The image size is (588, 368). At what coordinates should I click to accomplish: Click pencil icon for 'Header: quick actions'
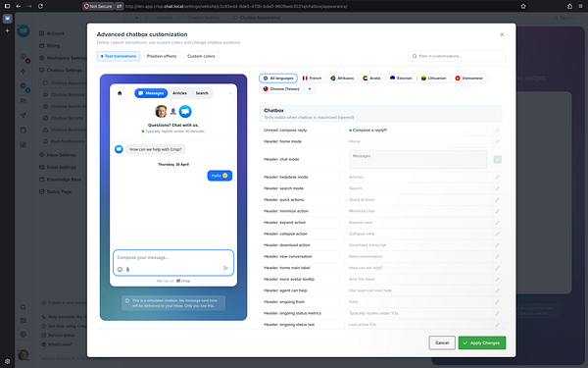click(x=497, y=200)
